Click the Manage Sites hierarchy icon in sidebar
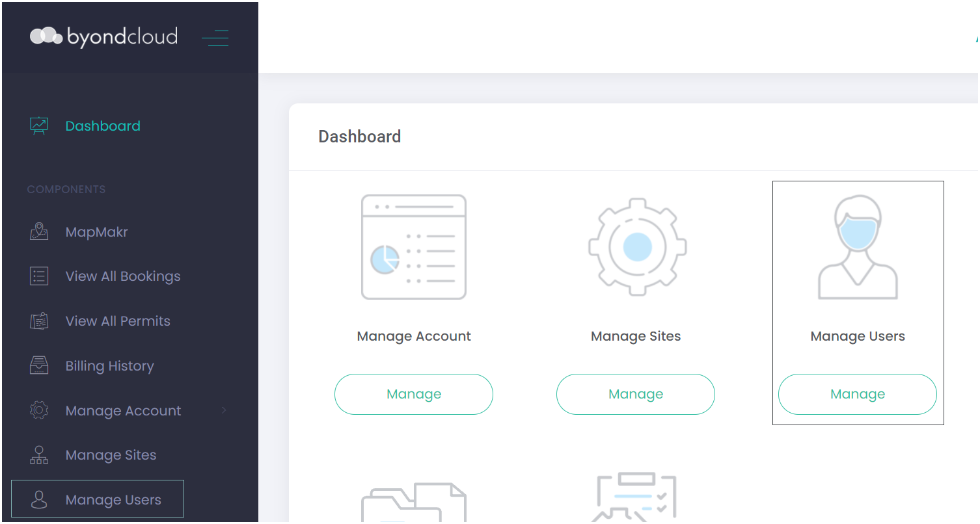 click(x=39, y=455)
